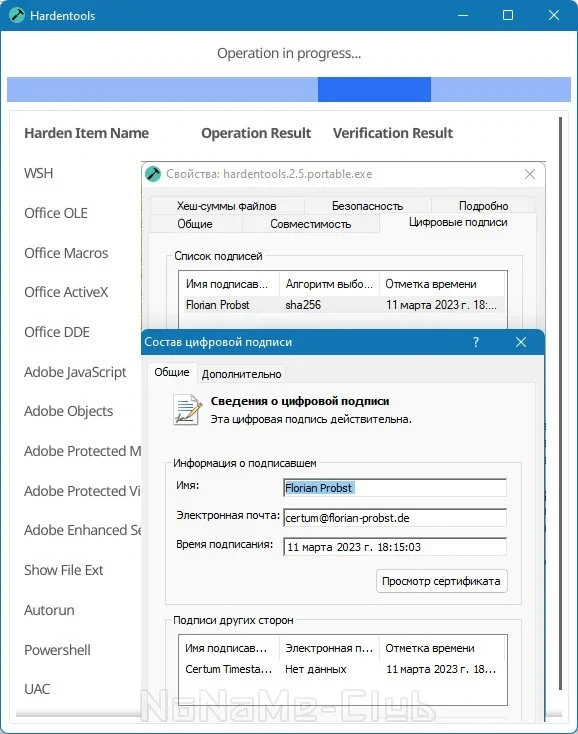Screen dimensions: 578x734
Task: Open the Подробно tab
Action: pyautogui.click(x=483, y=206)
